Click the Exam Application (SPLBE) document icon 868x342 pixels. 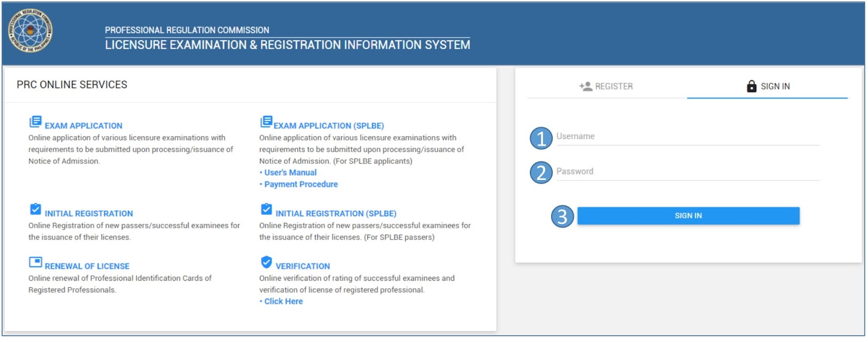(x=266, y=121)
